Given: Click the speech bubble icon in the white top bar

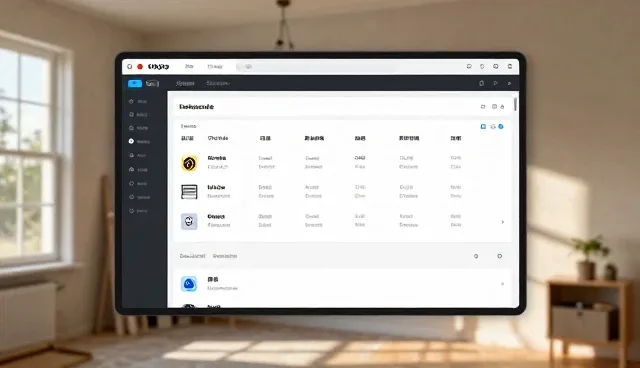Looking at the screenshot, I should [469, 66].
